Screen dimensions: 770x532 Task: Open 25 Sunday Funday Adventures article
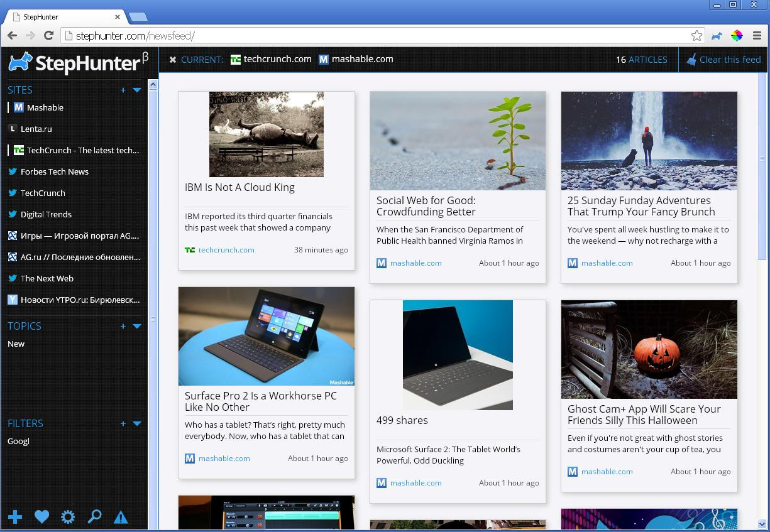coord(641,206)
